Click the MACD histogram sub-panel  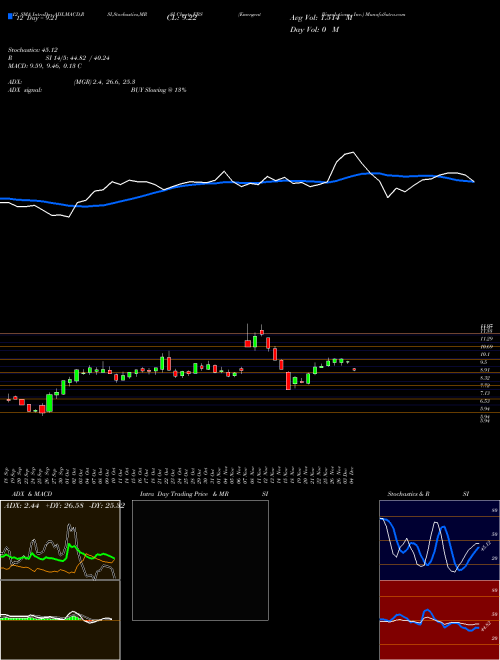[60, 620]
